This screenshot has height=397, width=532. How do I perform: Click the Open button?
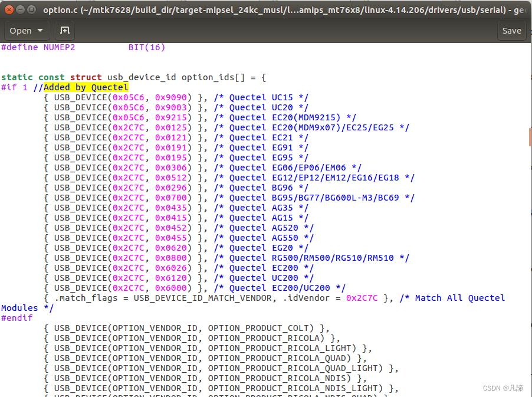[27, 31]
